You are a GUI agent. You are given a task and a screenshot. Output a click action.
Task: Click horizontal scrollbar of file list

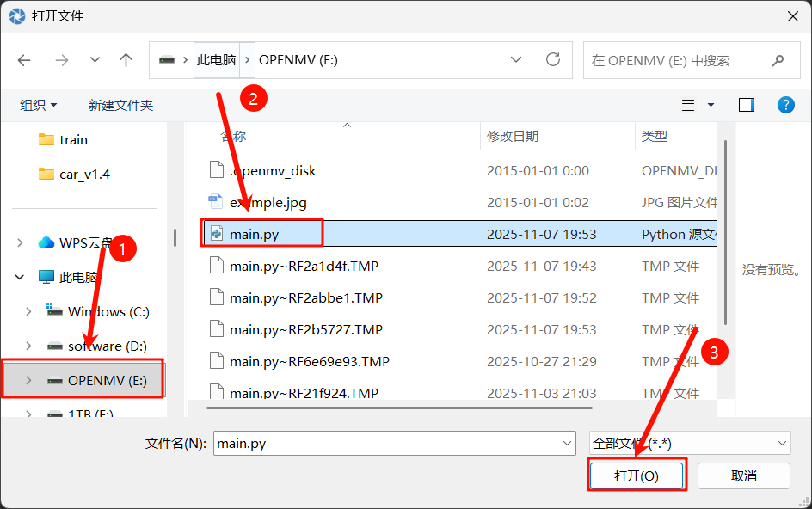pos(399,408)
